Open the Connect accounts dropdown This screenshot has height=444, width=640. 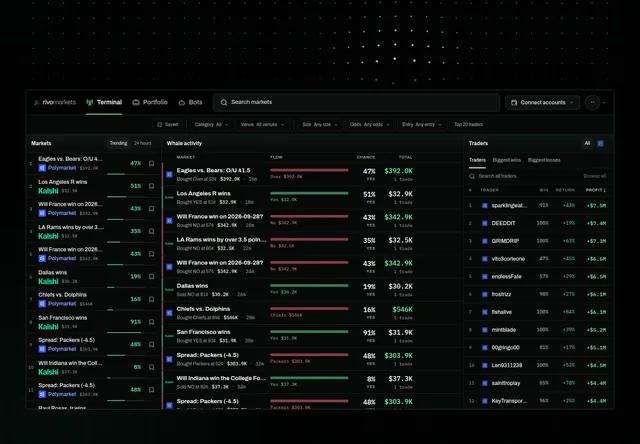542,102
